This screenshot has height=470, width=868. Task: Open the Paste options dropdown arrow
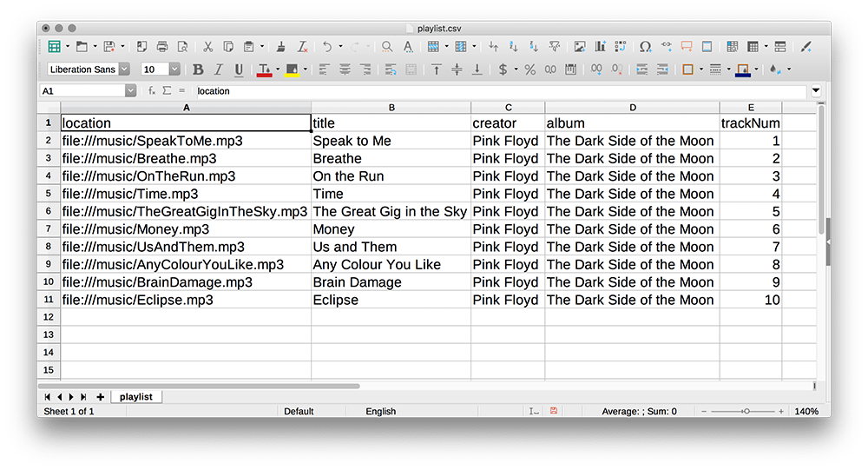click(x=262, y=47)
